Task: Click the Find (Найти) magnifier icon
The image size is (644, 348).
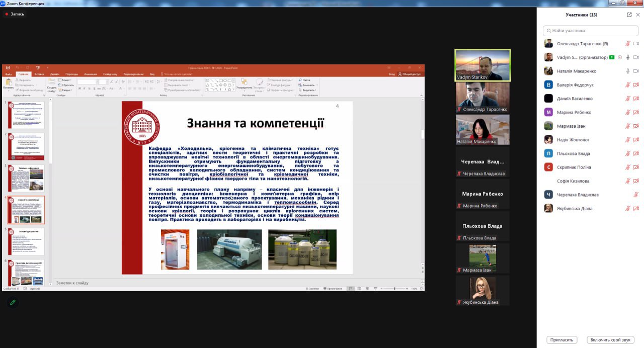Action: tap(300, 80)
